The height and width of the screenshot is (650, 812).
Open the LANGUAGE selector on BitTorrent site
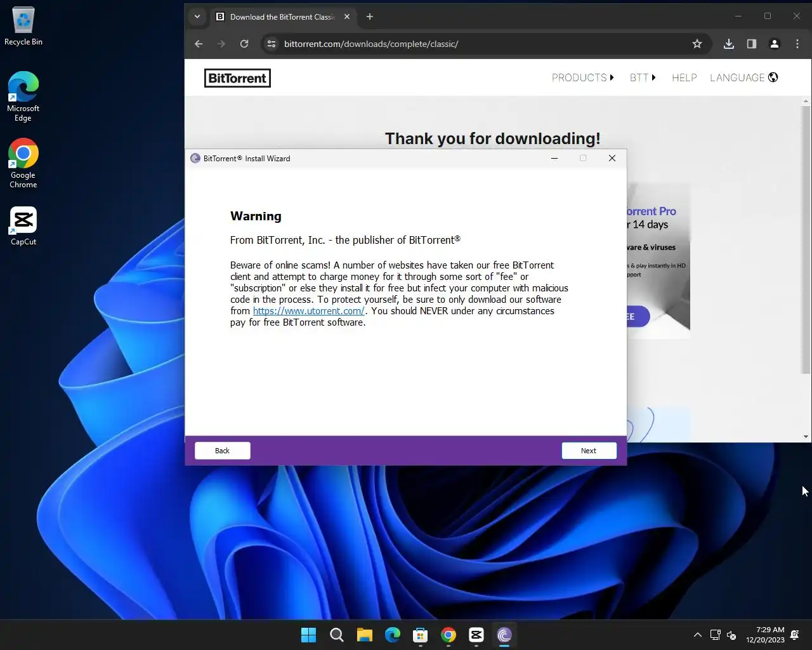[x=743, y=77]
